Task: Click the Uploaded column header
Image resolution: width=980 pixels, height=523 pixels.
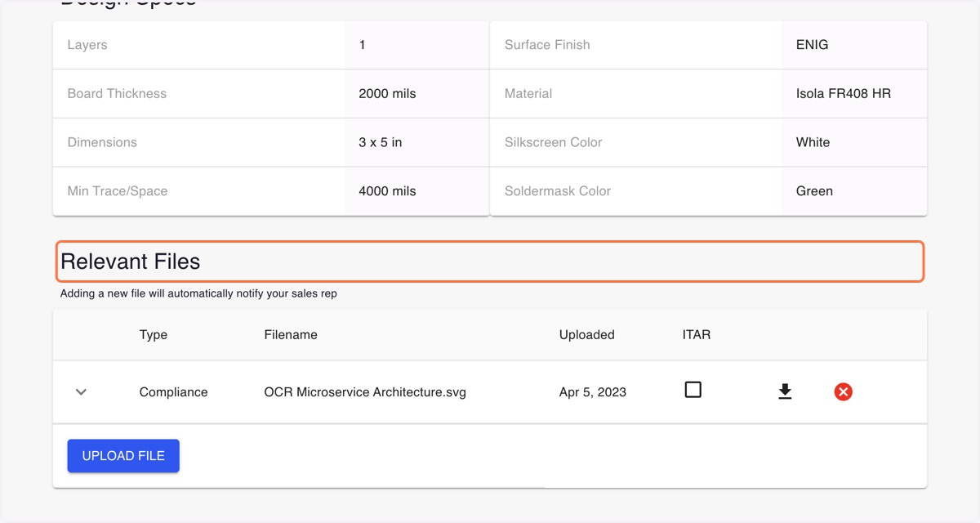Action: click(587, 335)
